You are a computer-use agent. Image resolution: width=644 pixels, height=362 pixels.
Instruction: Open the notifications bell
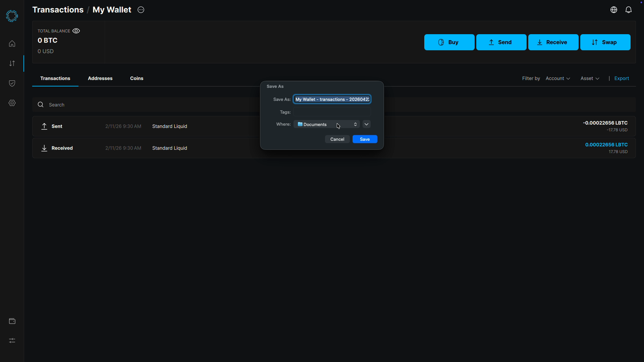coord(629,10)
